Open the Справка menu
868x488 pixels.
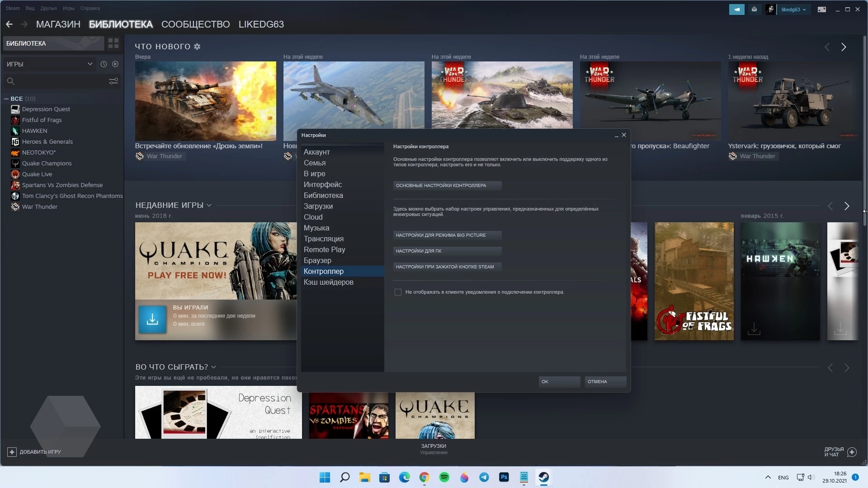(90, 8)
